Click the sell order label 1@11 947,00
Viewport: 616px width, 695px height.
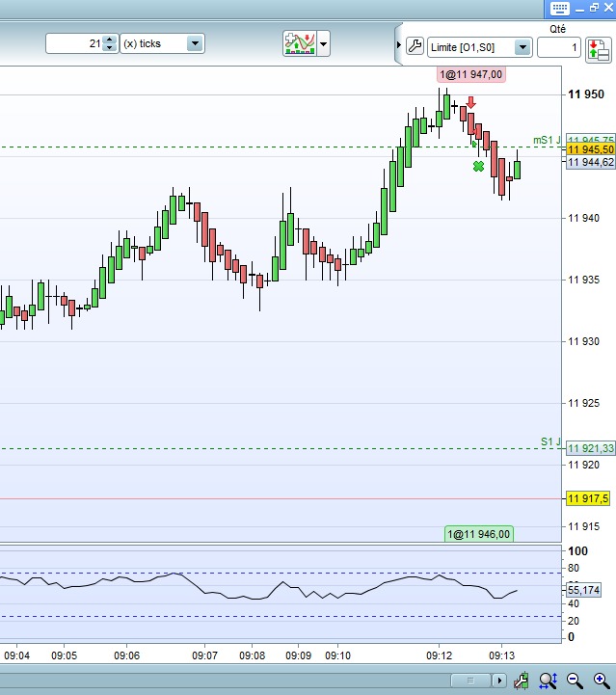(x=471, y=74)
